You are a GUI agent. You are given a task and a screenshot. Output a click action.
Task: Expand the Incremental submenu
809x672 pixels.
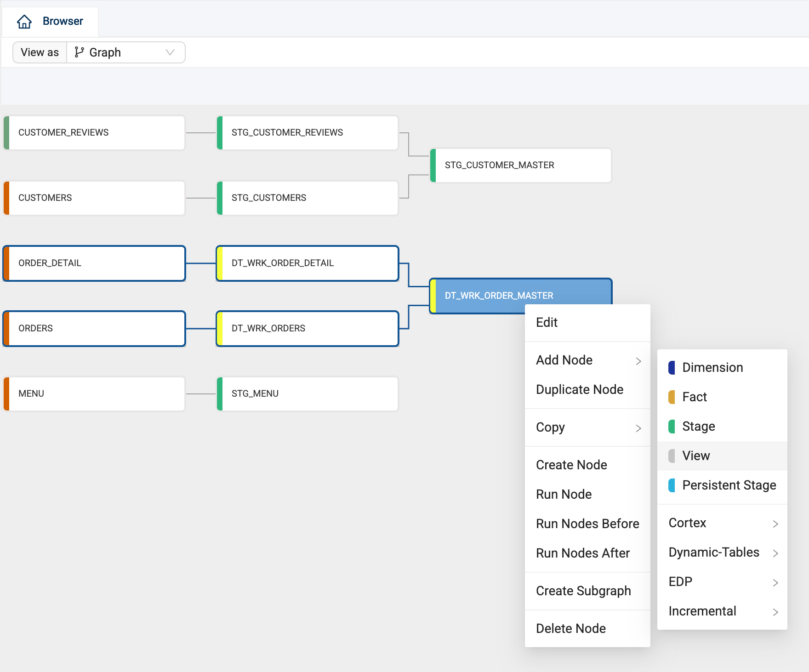pos(722,611)
